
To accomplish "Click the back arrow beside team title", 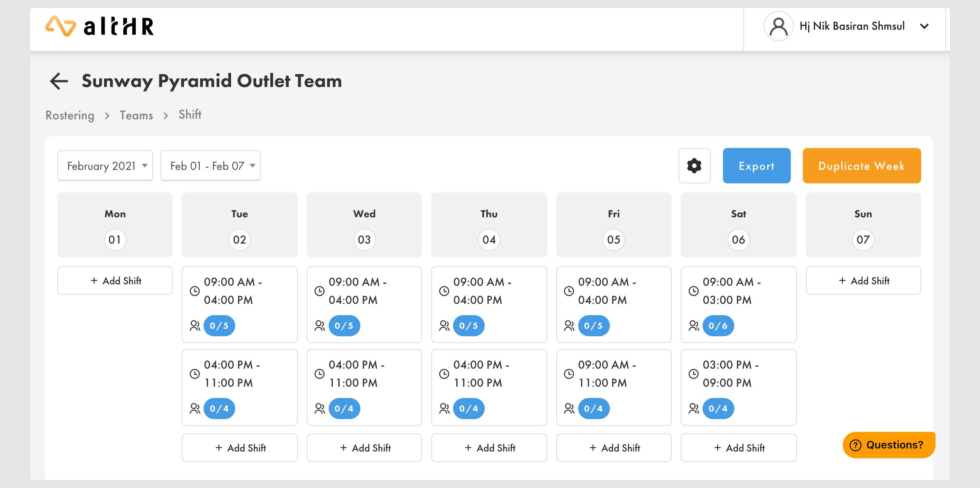I will tap(59, 81).
